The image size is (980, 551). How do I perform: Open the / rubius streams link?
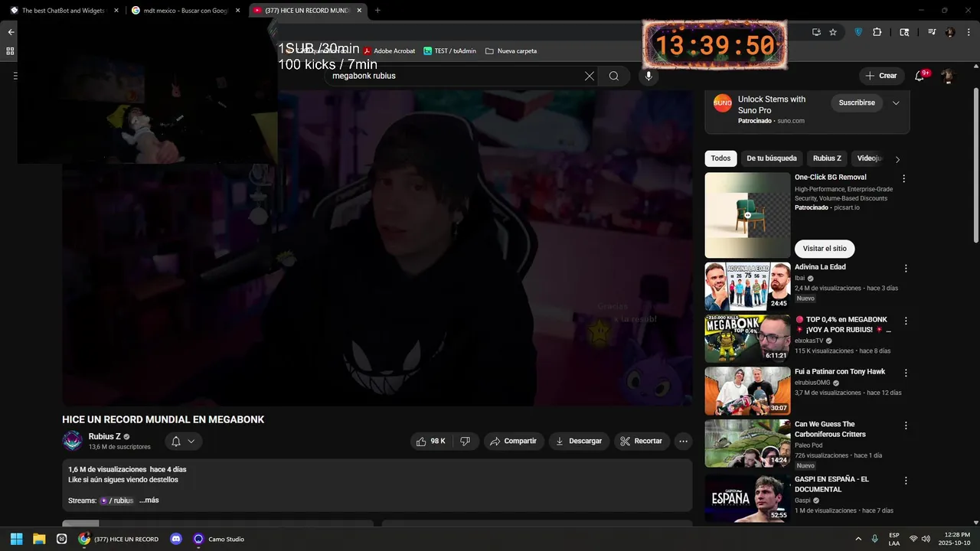(116, 500)
